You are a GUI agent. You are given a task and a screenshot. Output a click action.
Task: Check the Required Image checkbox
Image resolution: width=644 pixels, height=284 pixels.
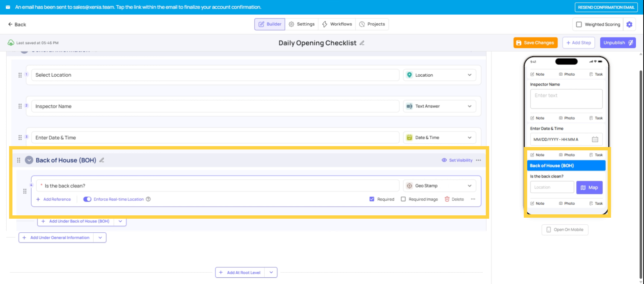[403, 199]
